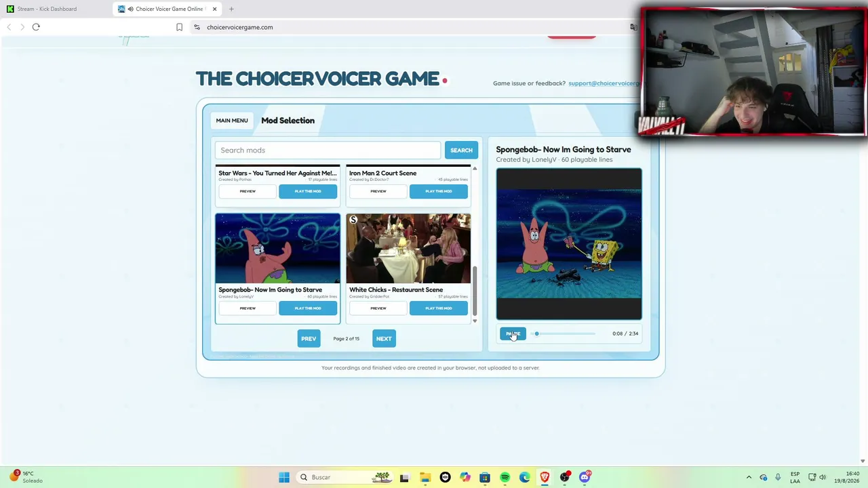Click the 'Iron Man 2 Court Scene' title
Image resolution: width=868 pixels, height=488 pixels.
point(383,174)
